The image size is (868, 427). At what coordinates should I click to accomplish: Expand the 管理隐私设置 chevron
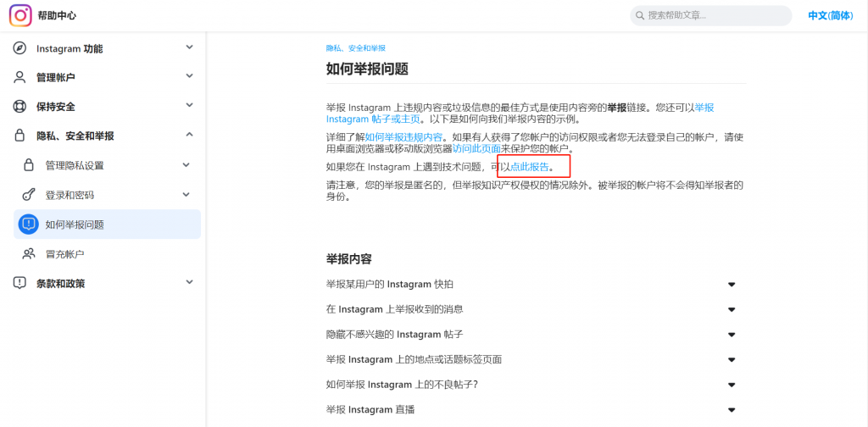[186, 164]
